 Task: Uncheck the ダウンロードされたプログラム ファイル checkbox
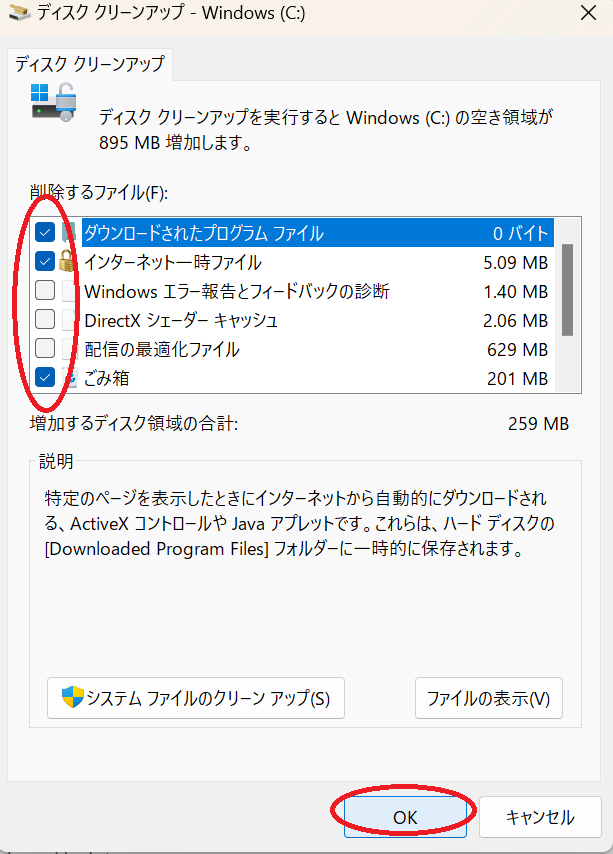point(45,233)
